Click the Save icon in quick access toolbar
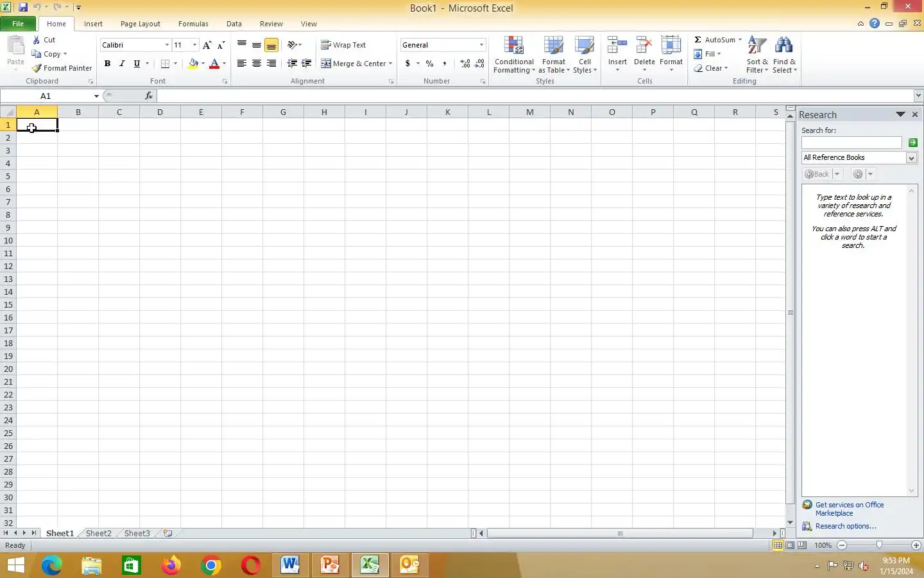Viewport: 924px width, 578px height. pos(23,7)
